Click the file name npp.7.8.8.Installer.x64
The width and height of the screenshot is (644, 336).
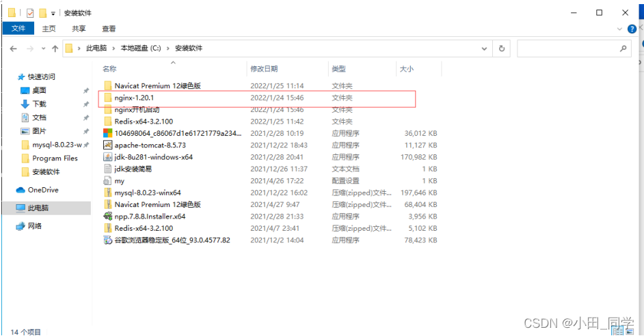tap(150, 216)
